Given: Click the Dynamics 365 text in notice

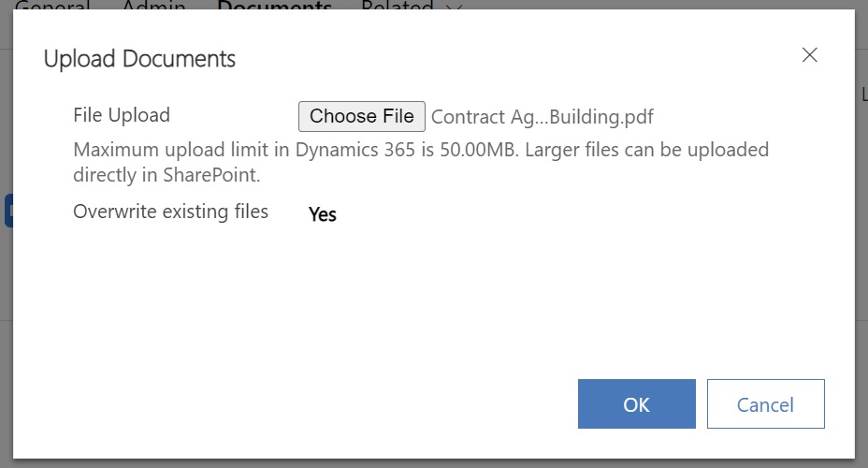Looking at the screenshot, I should [354, 150].
